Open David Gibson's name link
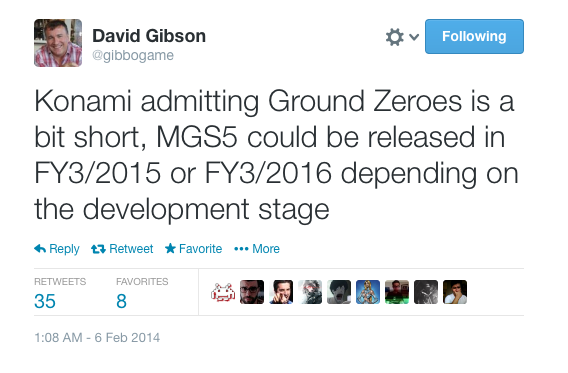The width and height of the screenshot is (568, 373). point(149,36)
